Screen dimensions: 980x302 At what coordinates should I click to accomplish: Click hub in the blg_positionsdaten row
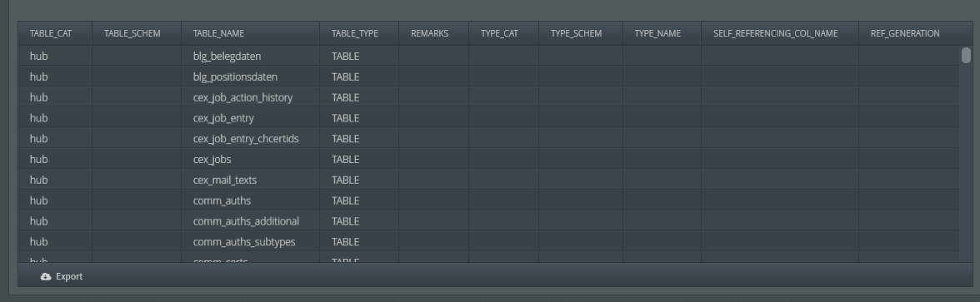(x=38, y=77)
